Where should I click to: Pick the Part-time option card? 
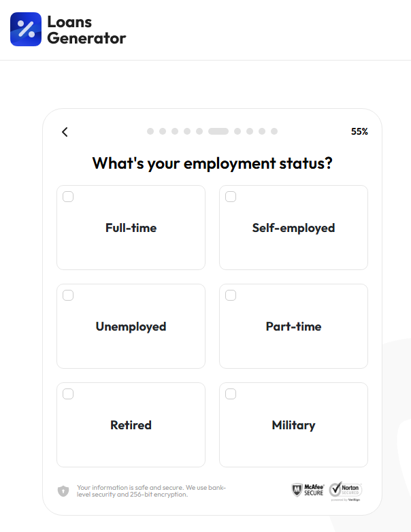coord(293,327)
